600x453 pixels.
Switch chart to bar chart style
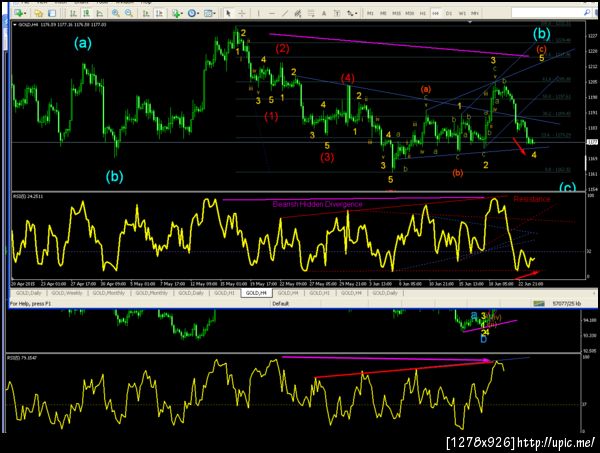coord(73,13)
